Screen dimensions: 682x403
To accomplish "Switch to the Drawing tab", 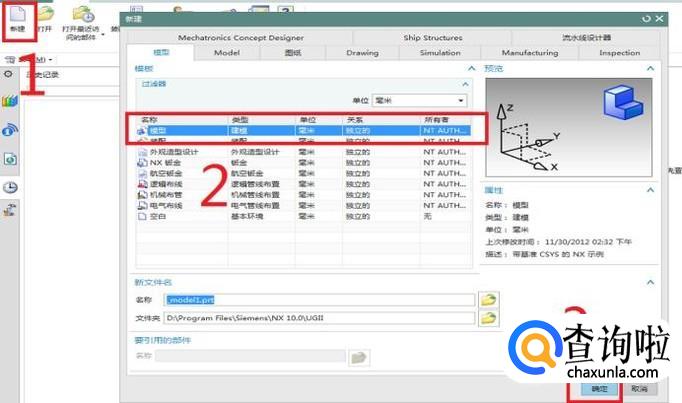I will [362, 53].
